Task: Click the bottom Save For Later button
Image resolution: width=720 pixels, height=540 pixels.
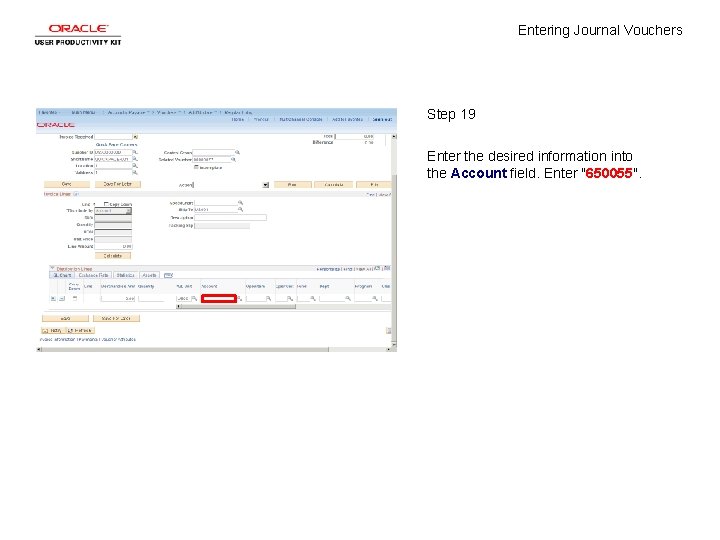Action: (x=116, y=318)
